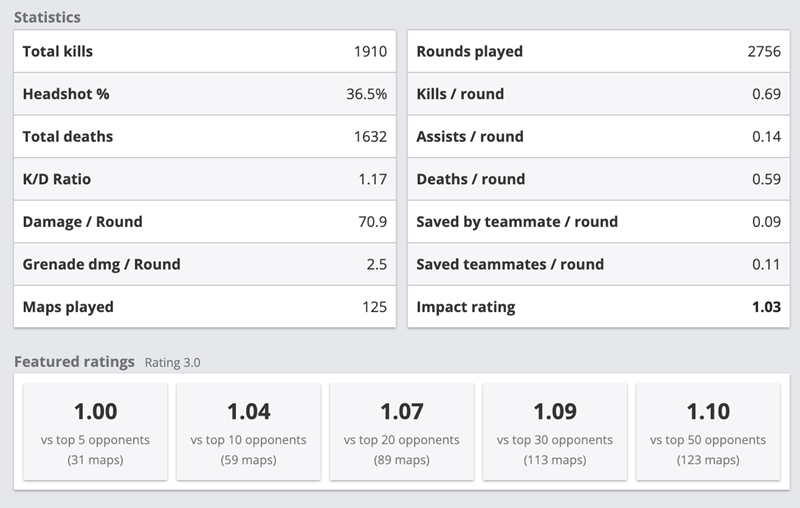Open the vs top 30 opponents card

pyautogui.click(x=554, y=431)
